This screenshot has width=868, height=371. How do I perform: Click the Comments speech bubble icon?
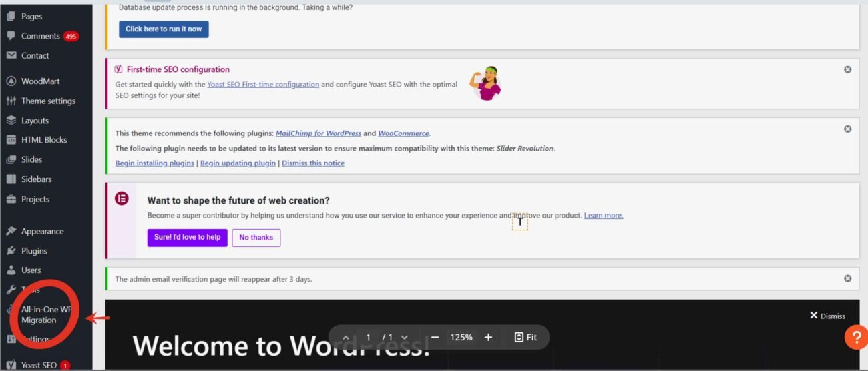11,36
